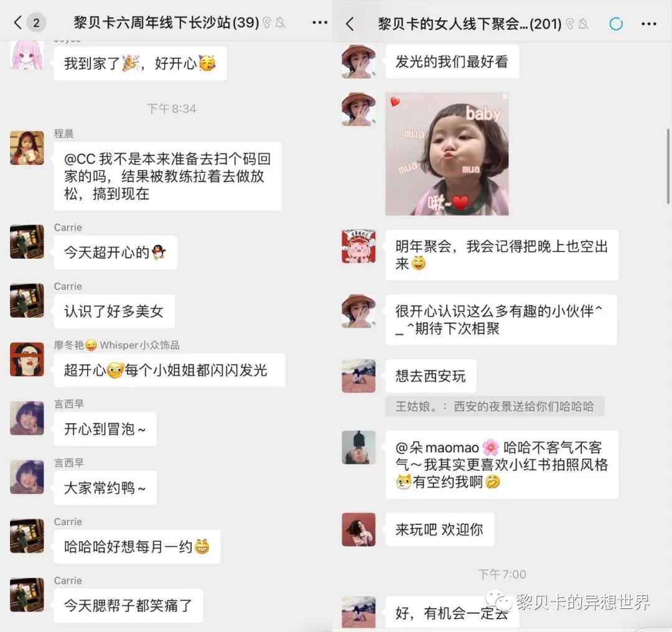Viewport: 672px width, 632px height.
Task: Tap the unread count badge showing 2
Action: pyautogui.click(x=36, y=22)
